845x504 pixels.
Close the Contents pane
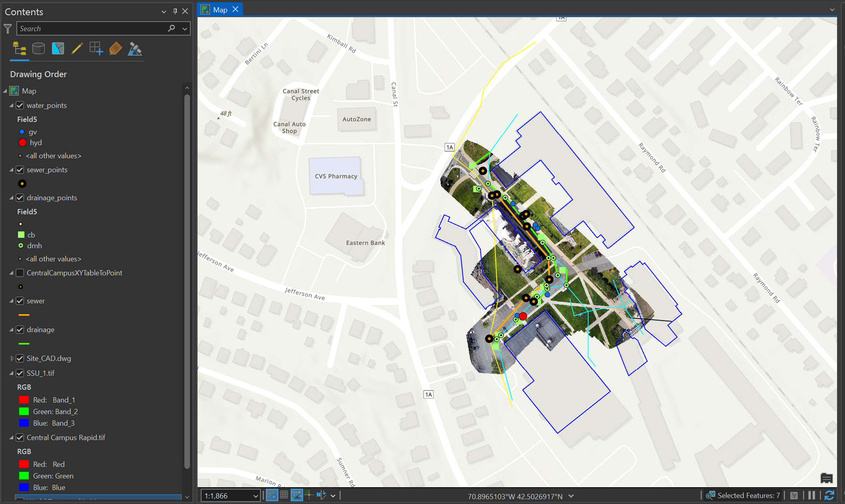[x=185, y=12]
